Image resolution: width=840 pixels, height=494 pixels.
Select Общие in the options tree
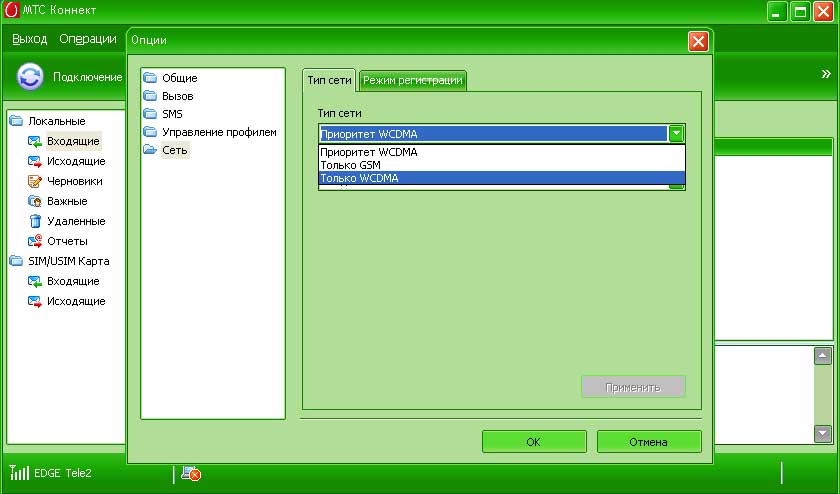(x=179, y=78)
